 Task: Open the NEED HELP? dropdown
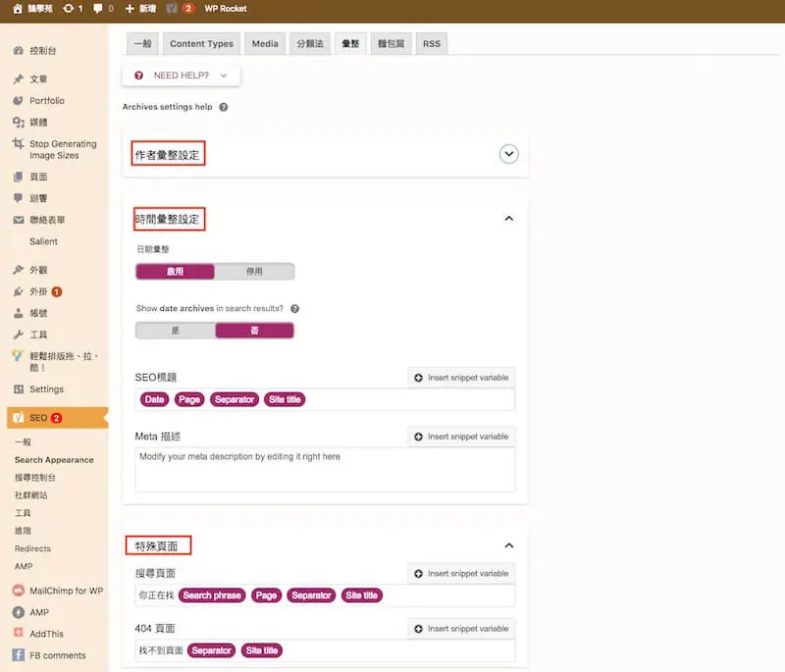pos(181,76)
